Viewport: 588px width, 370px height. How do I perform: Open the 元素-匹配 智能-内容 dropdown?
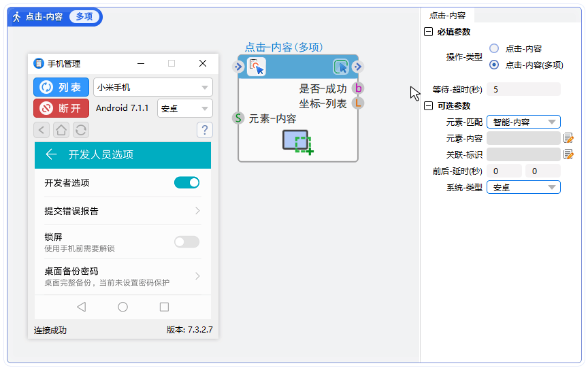coord(523,122)
